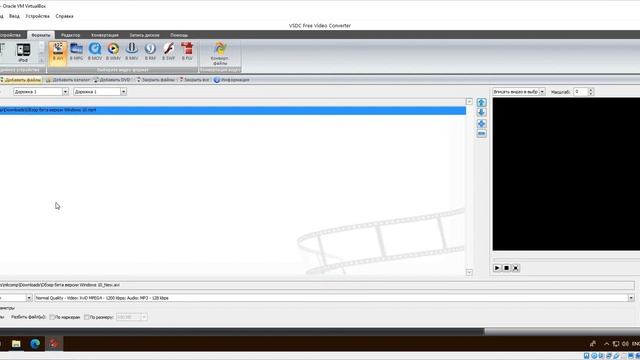The height and width of the screenshot is (360, 640).
Task: Switch to the Devices ribbon tab
Action: coord(10,35)
